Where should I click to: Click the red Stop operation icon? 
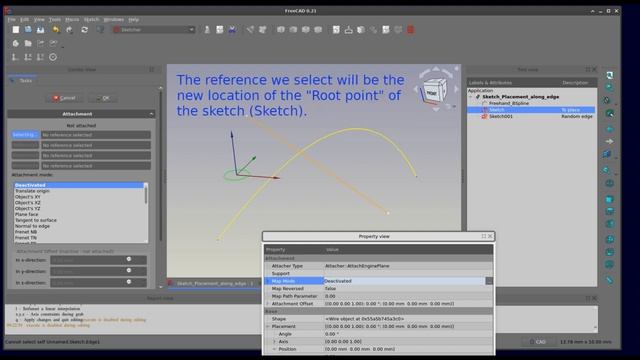coord(411,29)
